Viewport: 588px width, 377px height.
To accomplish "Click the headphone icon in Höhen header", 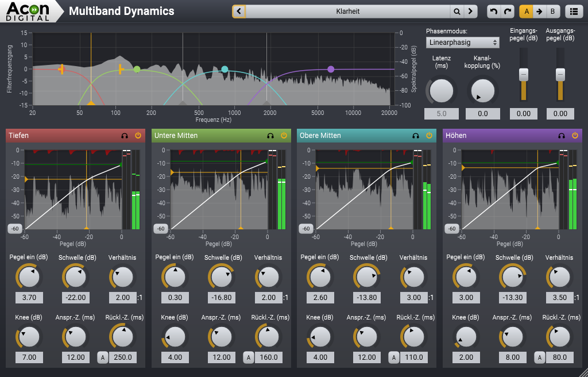I will click(562, 136).
